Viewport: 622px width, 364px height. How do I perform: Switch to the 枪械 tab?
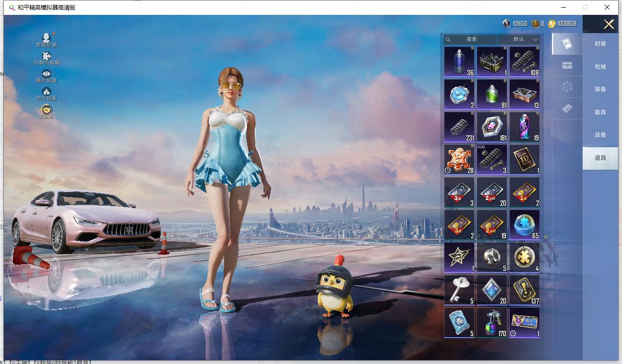pos(600,67)
